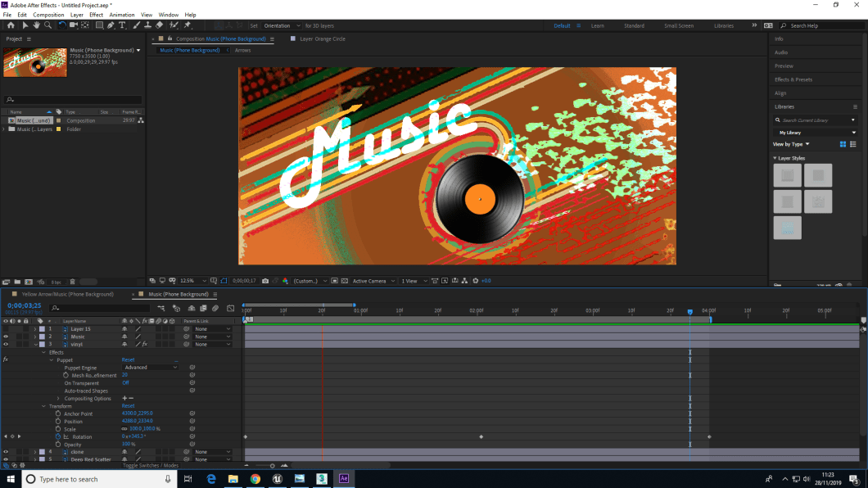Image resolution: width=868 pixels, height=488 pixels.
Task: Switch to the Yellow Arrow/Music timeline tab
Action: [x=66, y=293]
